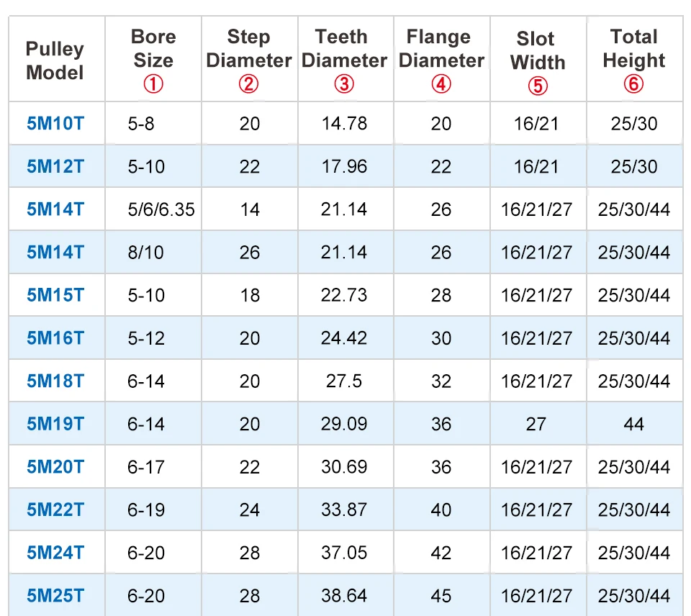Click bore size "6-14" in 5M19T row
This screenshot has width=691, height=616.
point(146,425)
